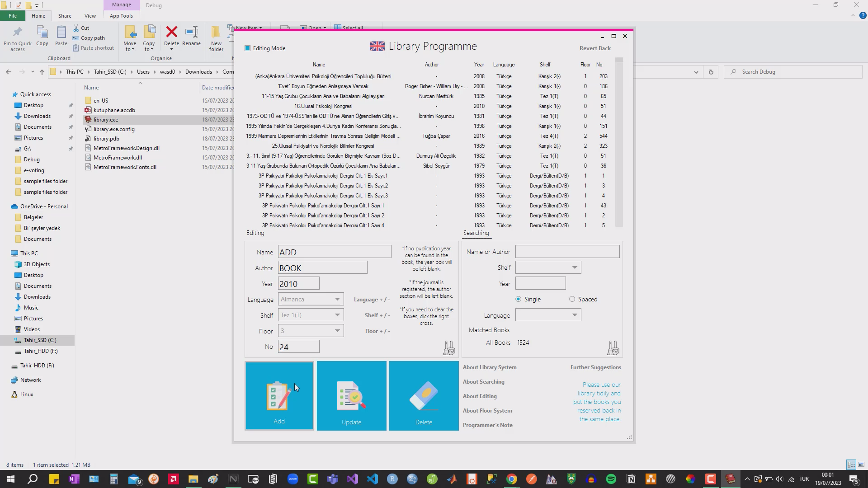
Task: Switch Explorer to details view
Action: tap(851, 465)
